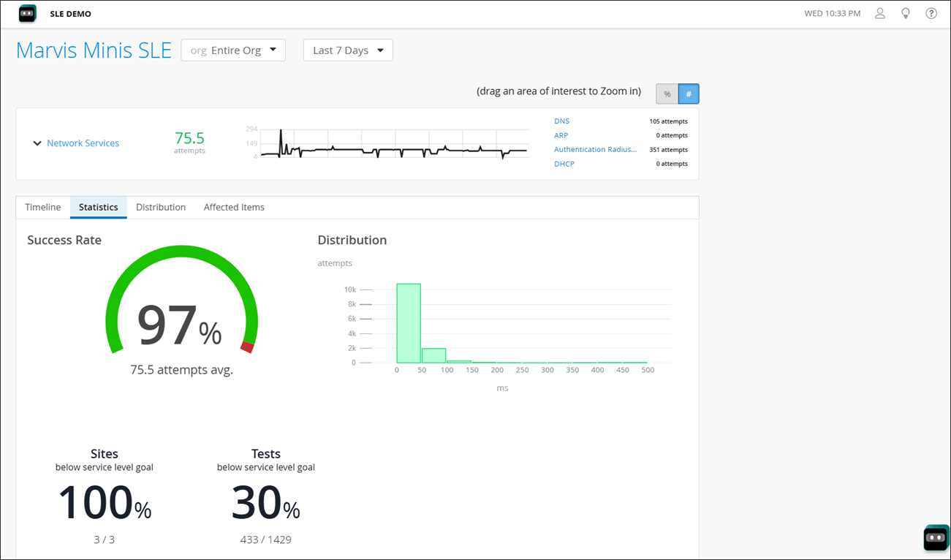Open the Entire Org dropdown
This screenshot has width=951, height=560.
pos(232,50)
